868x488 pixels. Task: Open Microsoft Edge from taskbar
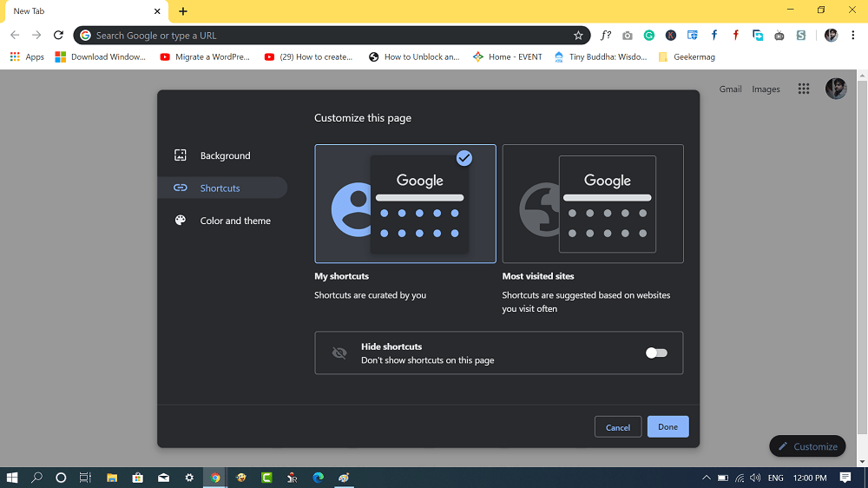point(318,478)
